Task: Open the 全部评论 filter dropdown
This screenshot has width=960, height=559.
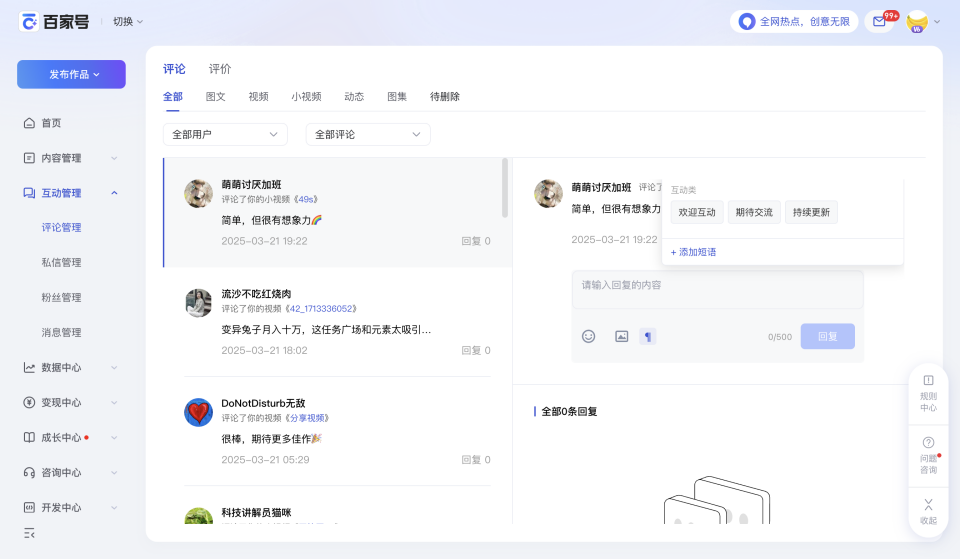Action: coord(368,134)
